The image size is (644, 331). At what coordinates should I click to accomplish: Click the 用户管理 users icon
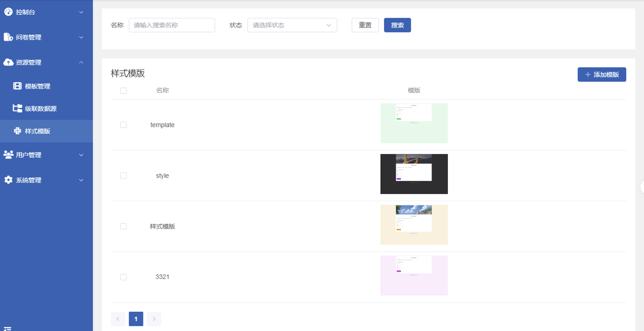(8, 155)
